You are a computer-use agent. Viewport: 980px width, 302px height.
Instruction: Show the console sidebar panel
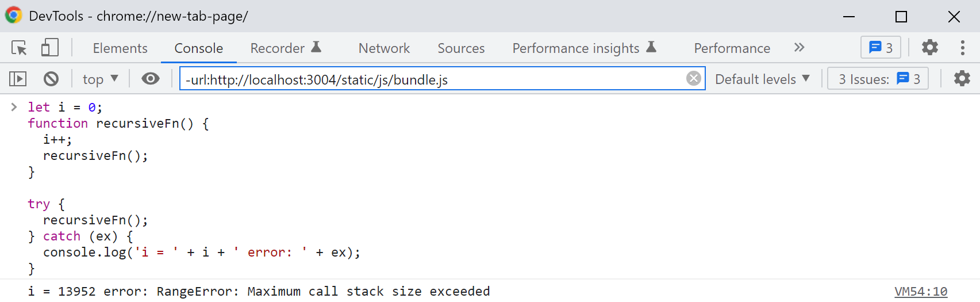(18, 79)
